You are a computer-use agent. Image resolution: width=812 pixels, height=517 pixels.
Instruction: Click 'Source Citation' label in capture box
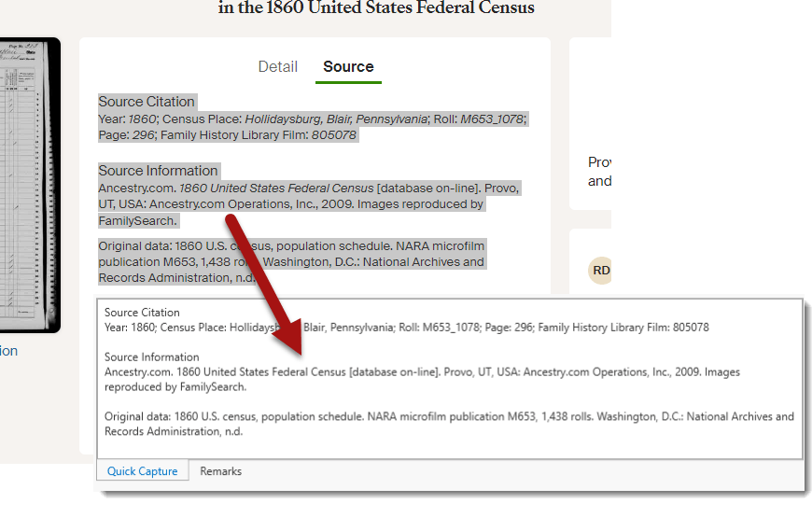point(142,313)
